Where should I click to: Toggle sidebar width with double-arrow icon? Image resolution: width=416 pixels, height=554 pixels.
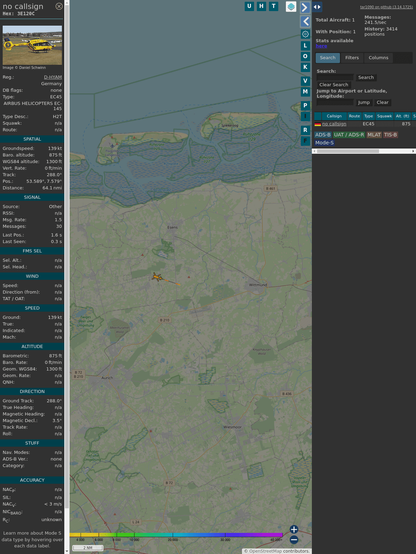pyautogui.click(x=317, y=7)
